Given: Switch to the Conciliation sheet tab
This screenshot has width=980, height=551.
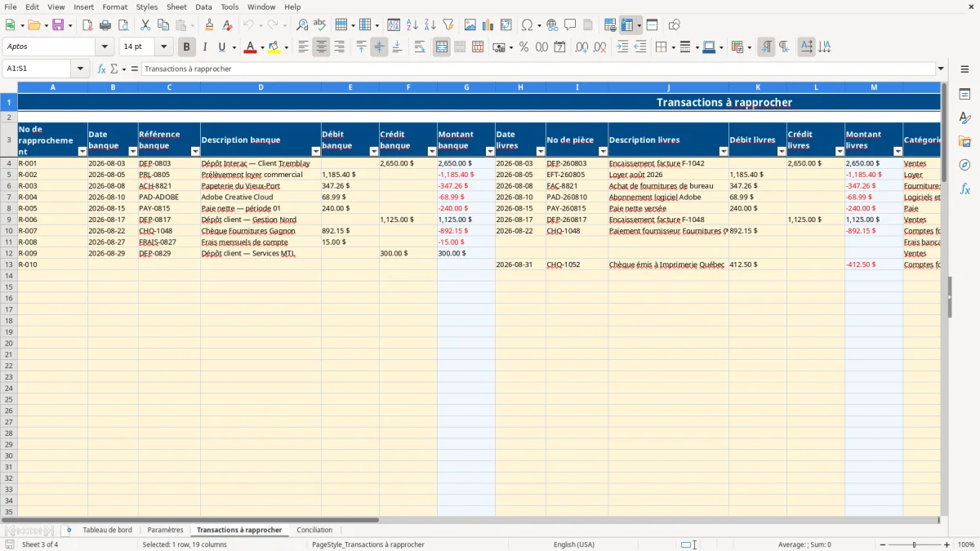Looking at the screenshot, I should point(314,531).
